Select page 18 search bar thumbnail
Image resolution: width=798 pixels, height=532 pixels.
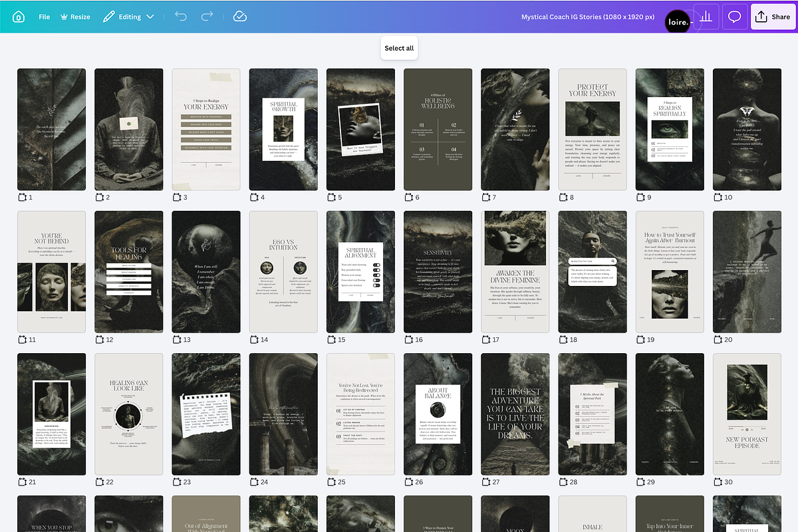point(593,271)
